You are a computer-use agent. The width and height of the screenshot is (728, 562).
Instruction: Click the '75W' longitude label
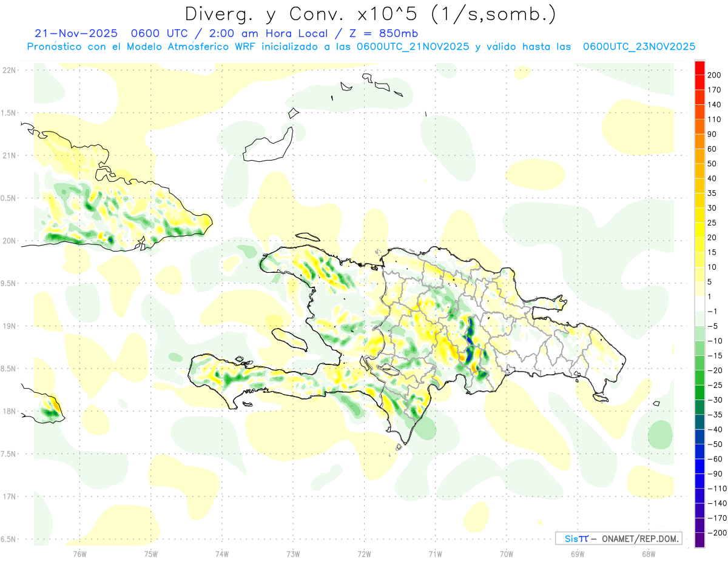coord(151,554)
